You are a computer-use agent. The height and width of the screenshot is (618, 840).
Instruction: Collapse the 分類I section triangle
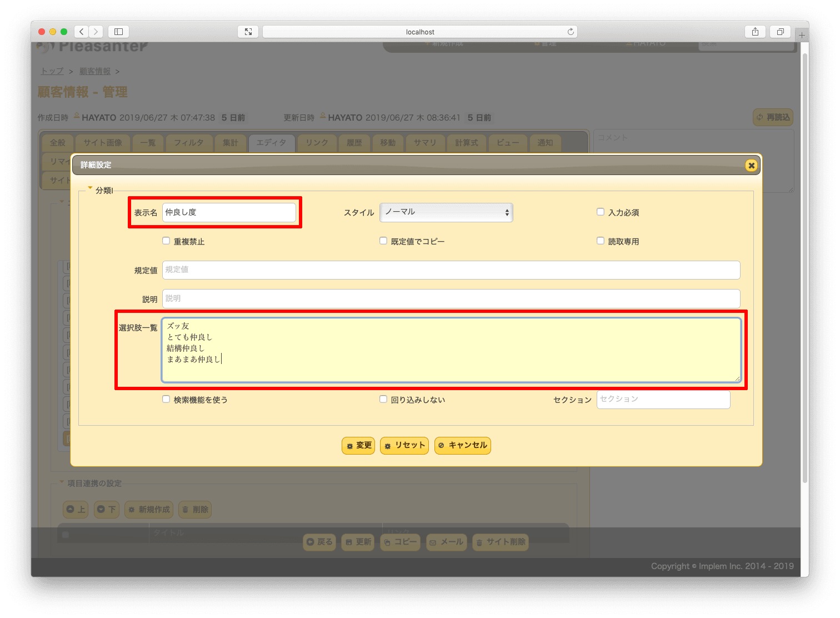tap(90, 188)
